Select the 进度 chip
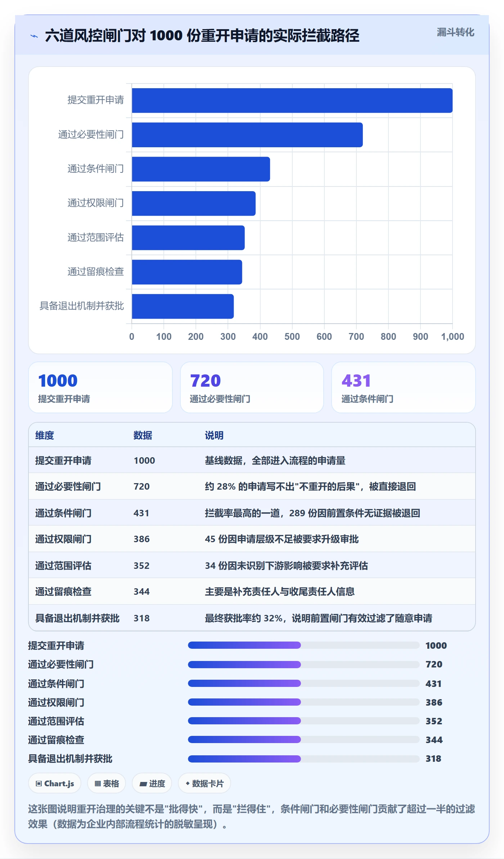 pyautogui.click(x=152, y=783)
